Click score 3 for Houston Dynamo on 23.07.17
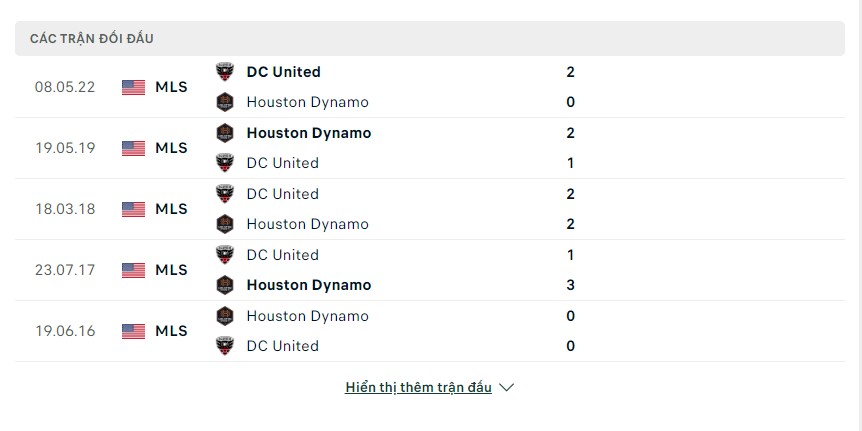The height and width of the screenshot is (431, 862). coord(570,285)
